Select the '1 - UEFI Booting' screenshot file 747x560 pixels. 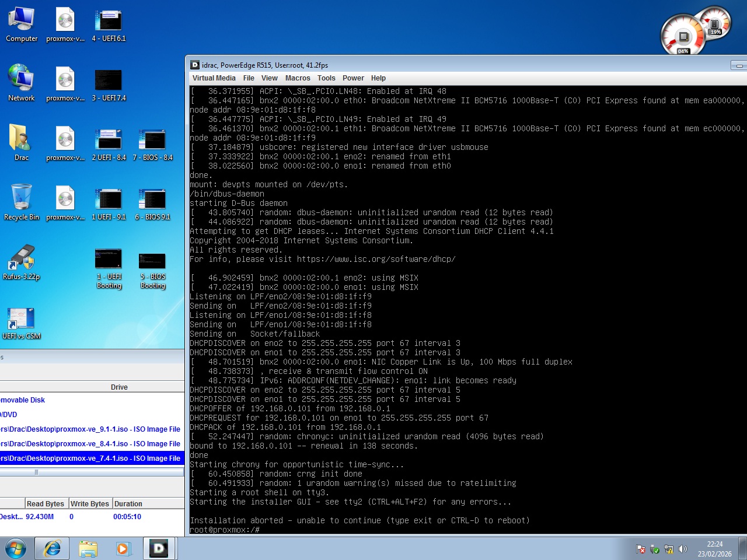109,268
